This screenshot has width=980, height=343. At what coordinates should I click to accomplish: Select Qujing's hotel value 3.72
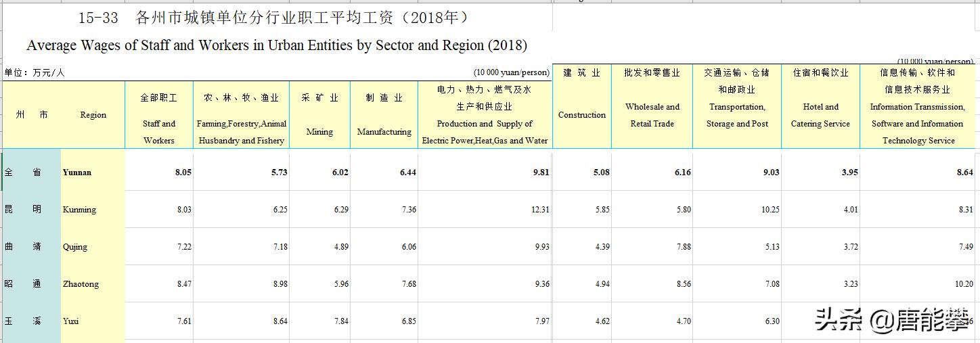click(x=851, y=247)
